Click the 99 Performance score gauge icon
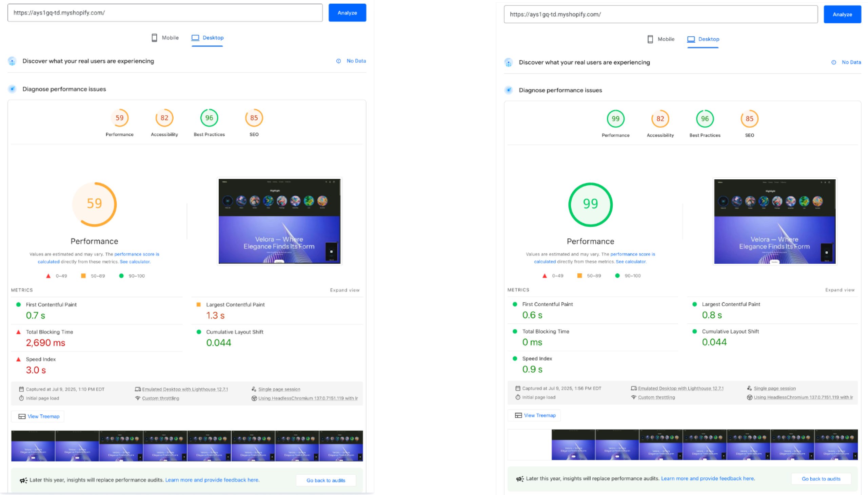 click(x=615, y=119)
